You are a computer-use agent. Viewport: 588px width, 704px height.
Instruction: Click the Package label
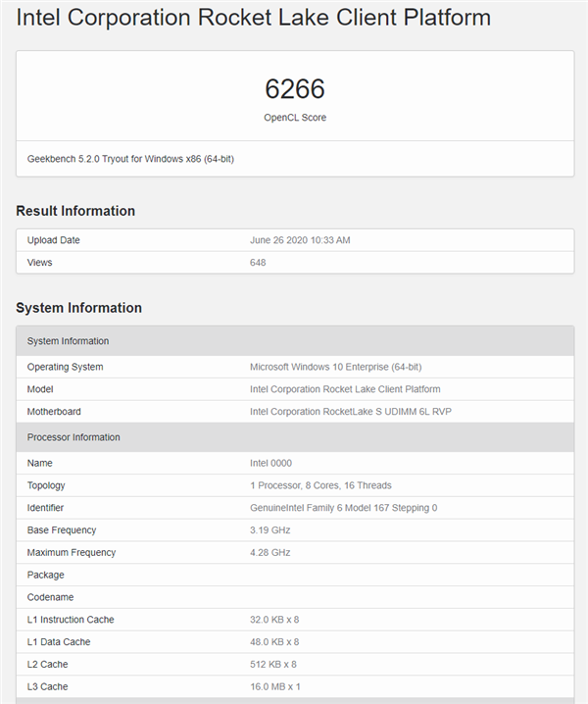[x=45, y=576]
